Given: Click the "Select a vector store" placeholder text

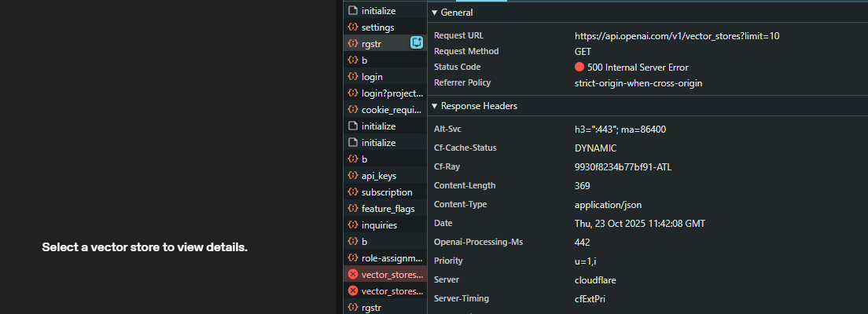Looking at the screenshot, I should point(145,247).
